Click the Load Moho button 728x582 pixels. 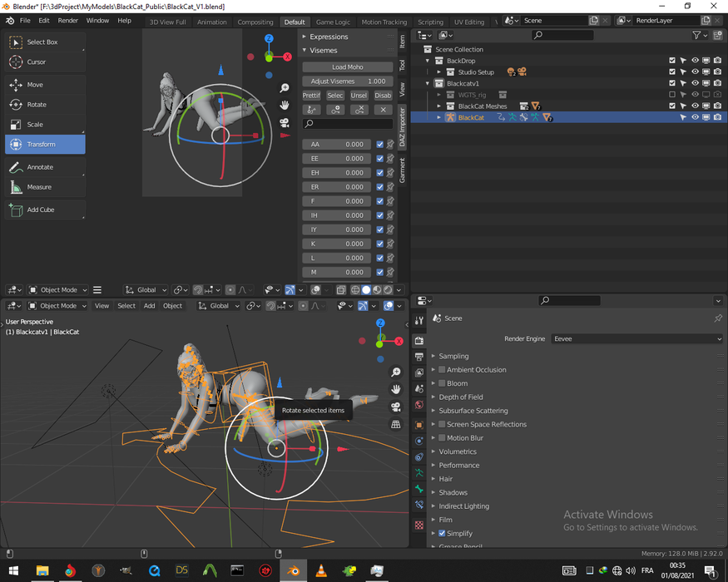pyautogui.click(x=348, y=67)
